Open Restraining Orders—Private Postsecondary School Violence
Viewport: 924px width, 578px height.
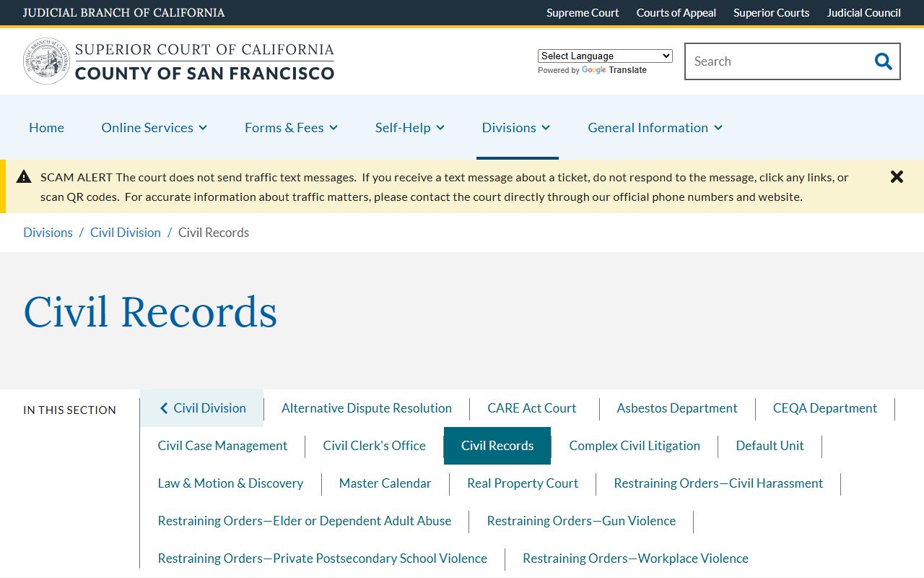pyautogui.click(x=323, y=558)
